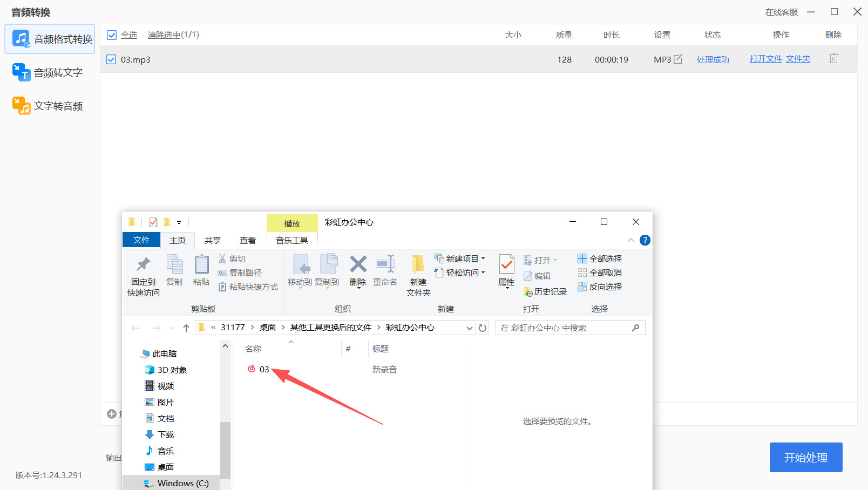This screenshot has width=868, height=490.
Task: Open the 音频格式转换 audio format conversion tool
Action: pyautogui.click(x=50, y=39)
